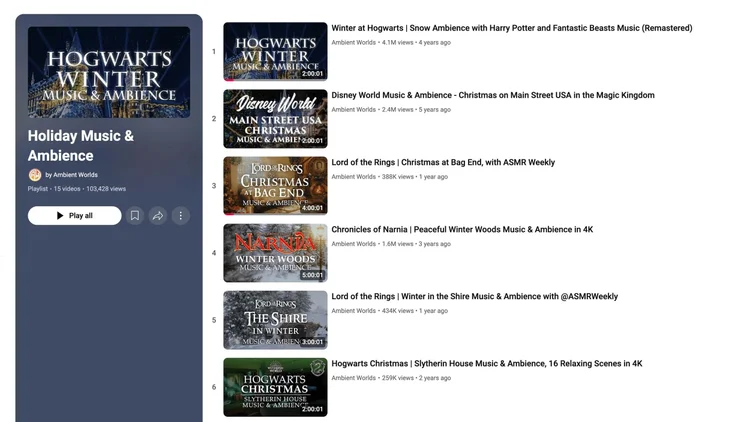
Task: Click Ambient Worlds under Slytherin House video
Action: [353, 378]
